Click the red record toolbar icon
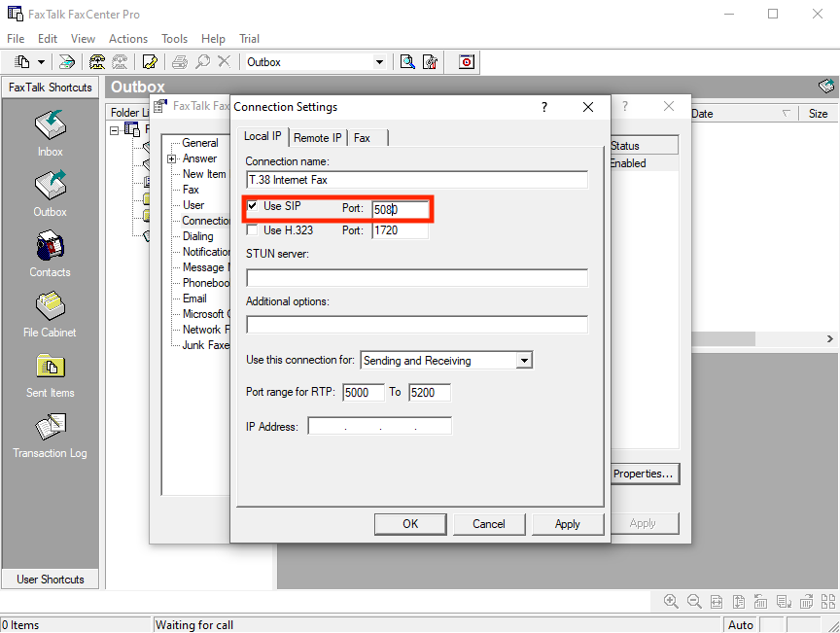This screenshot has height=633, width=840. point(467,62)
